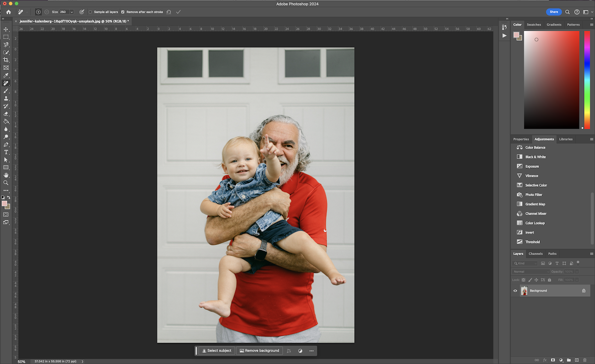The width and height of the screenshot is (595, 364).
Task: Pick the Eyedropper tool
Action: point(6,75)
